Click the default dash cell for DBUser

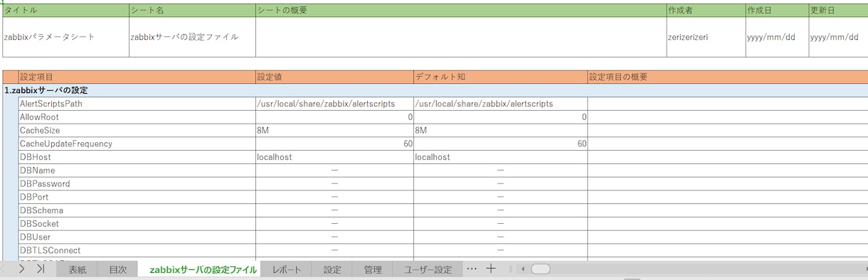click(501, 237)
